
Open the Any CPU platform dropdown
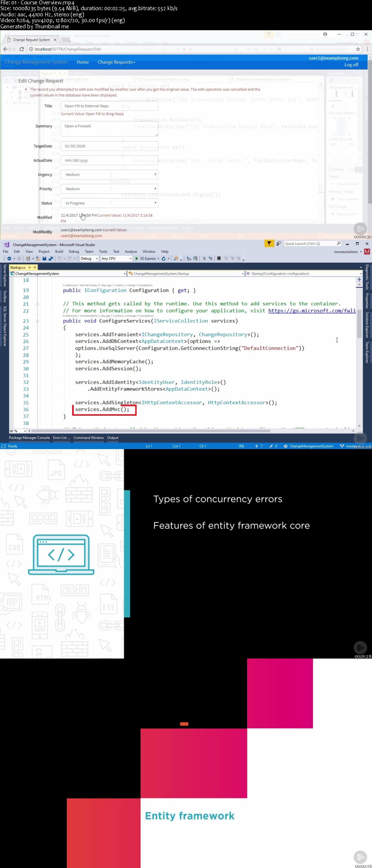point(116,259)
